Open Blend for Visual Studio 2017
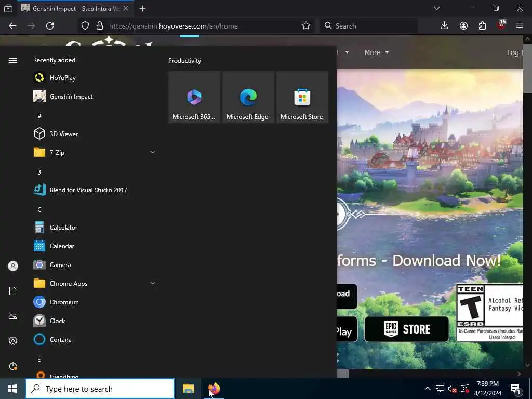 coord(95,190)
